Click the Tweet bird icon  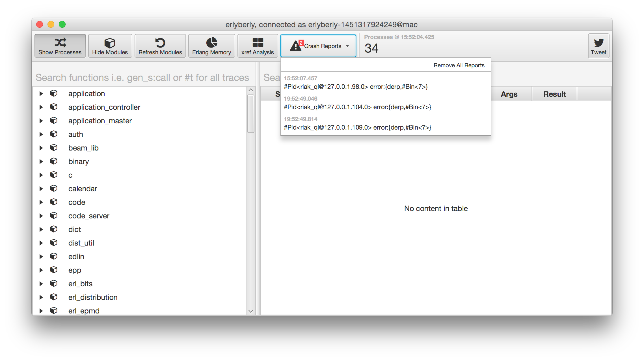pyautogui.click(x=598, y=43)
